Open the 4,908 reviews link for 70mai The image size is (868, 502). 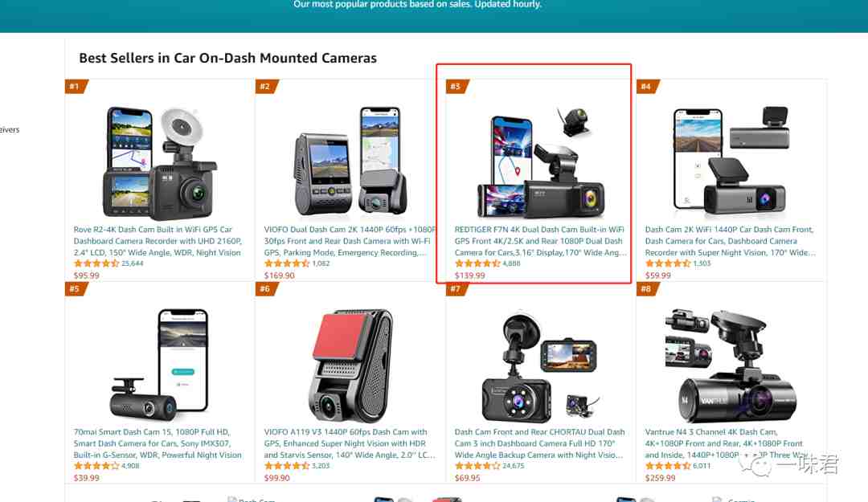coord(130,466)
